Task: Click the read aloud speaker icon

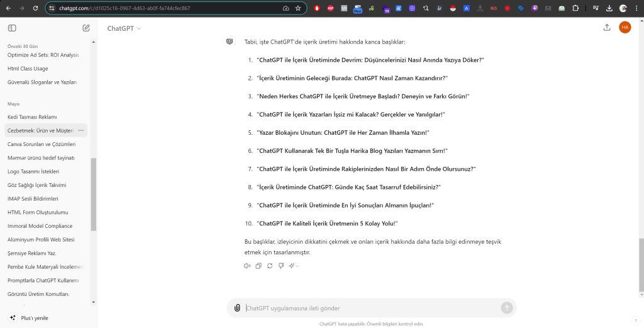Action: pyautogui.click(x=247, y=266)
